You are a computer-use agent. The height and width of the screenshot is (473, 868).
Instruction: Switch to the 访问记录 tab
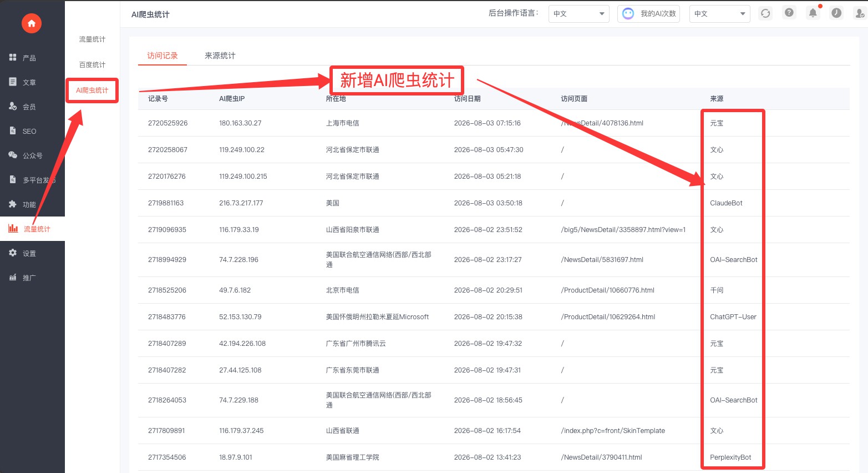click(x=163, y=56)
